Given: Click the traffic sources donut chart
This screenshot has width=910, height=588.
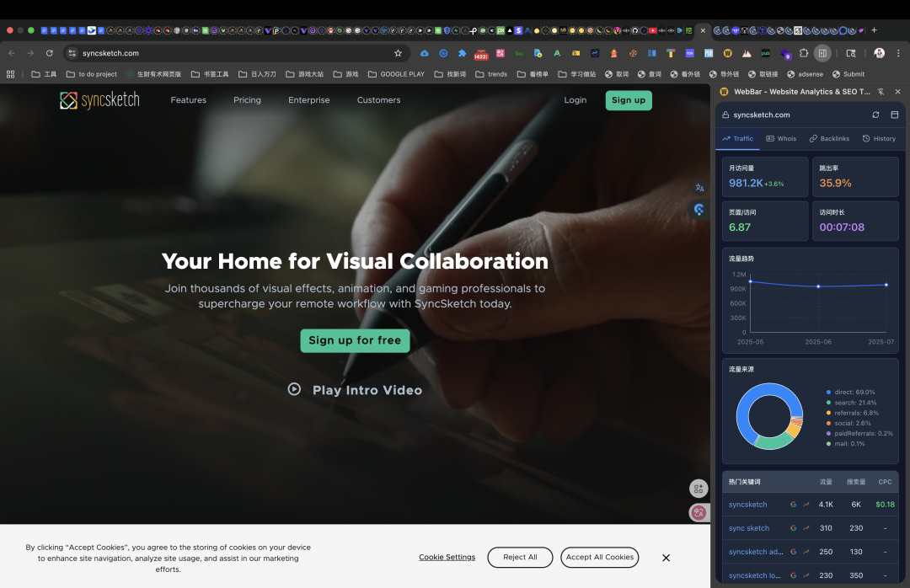Looking at the screenshot, I should (x=769, y=416).
